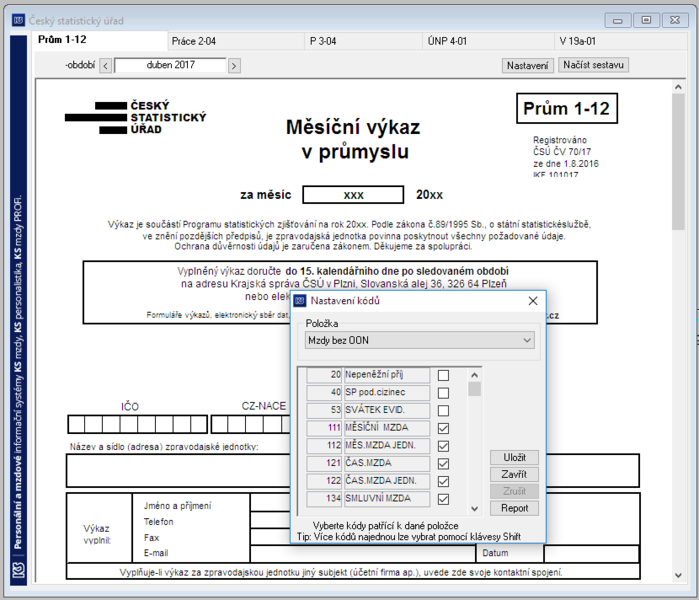Click Uložit to save code settings
Screen dimensions: 699x600
coord(514,458)
